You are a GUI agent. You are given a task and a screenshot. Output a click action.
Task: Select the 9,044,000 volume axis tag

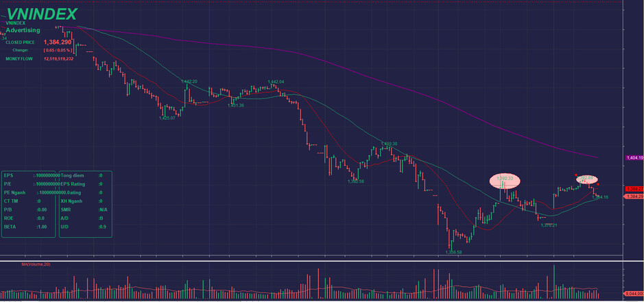[634, 293]
